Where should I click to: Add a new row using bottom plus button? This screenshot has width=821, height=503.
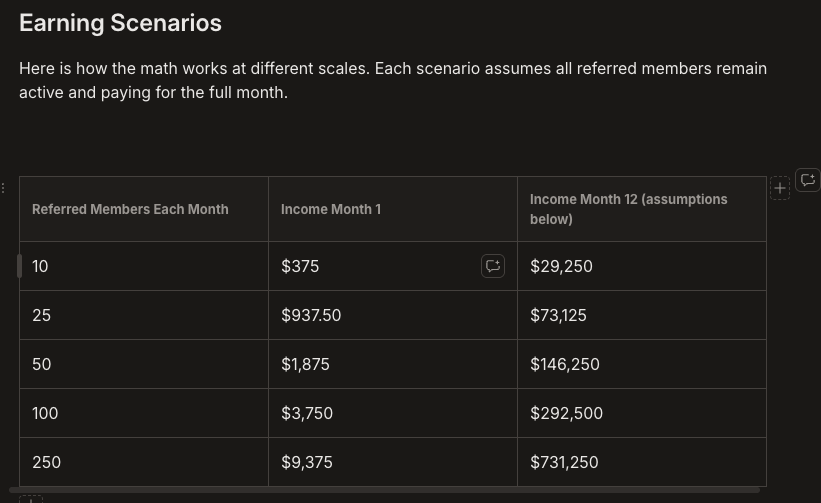point(31,500)
